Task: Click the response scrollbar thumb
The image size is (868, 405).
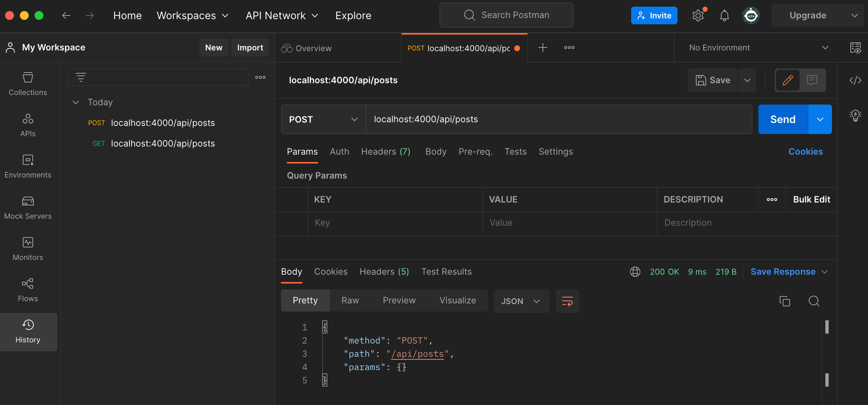Action: tap(827, 327)
